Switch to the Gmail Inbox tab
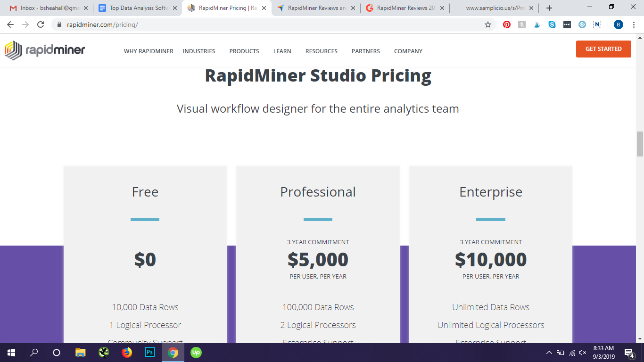The height and width of the screenshot is (362, 644). (x=47, y=8)
